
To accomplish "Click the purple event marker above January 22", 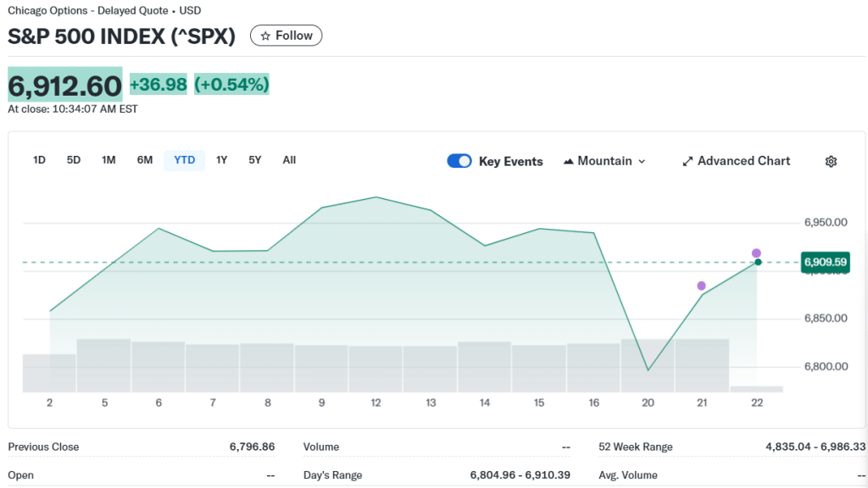I will [x=756, y=252].
